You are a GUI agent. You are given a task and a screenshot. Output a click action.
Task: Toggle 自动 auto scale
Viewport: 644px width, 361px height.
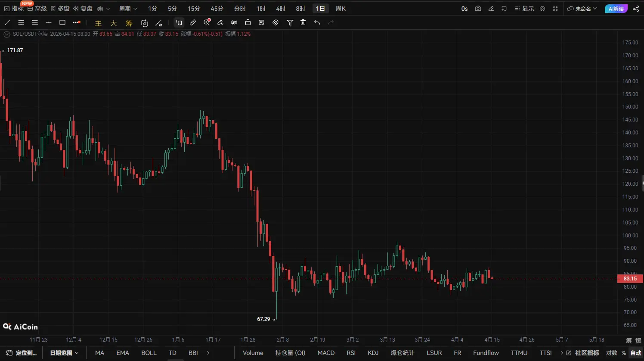tap(636, 353)
